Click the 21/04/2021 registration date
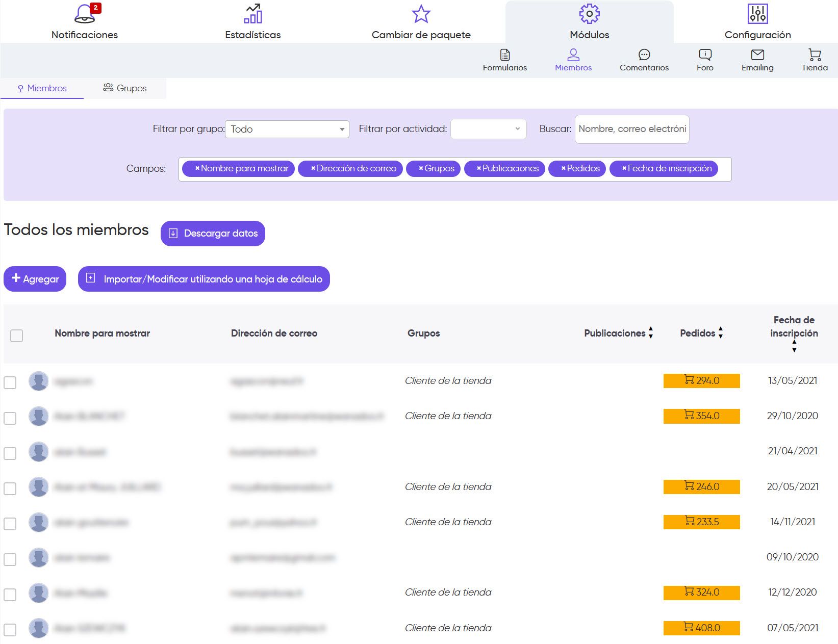The width and height of the screenshot is (838, 644). (793, 451)
